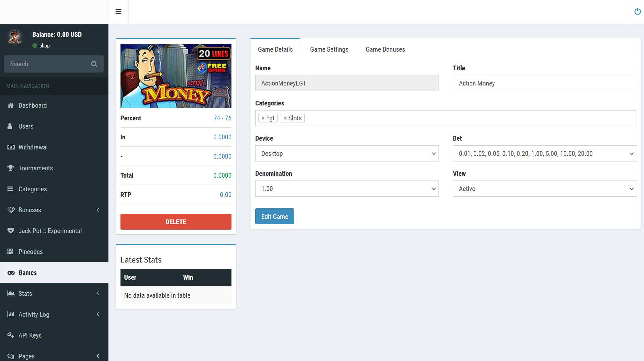
Task: Open the Pincodes menu item
Action: (x=54, y=252)
